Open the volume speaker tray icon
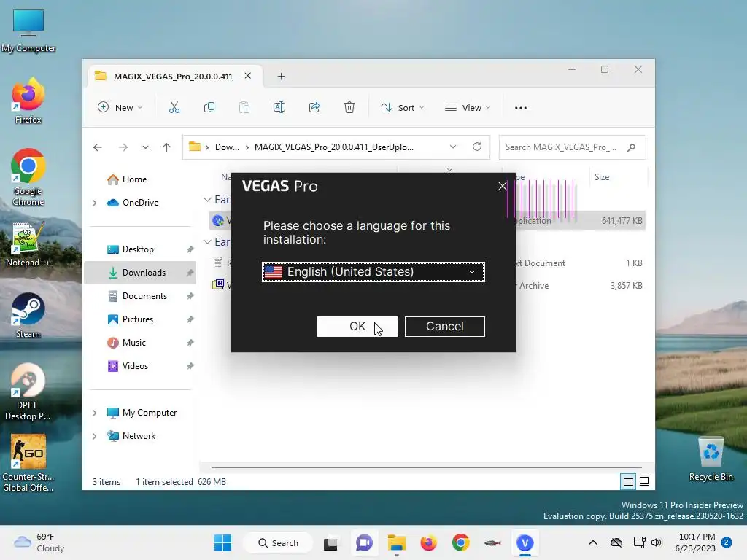 [x=657, y=542]
